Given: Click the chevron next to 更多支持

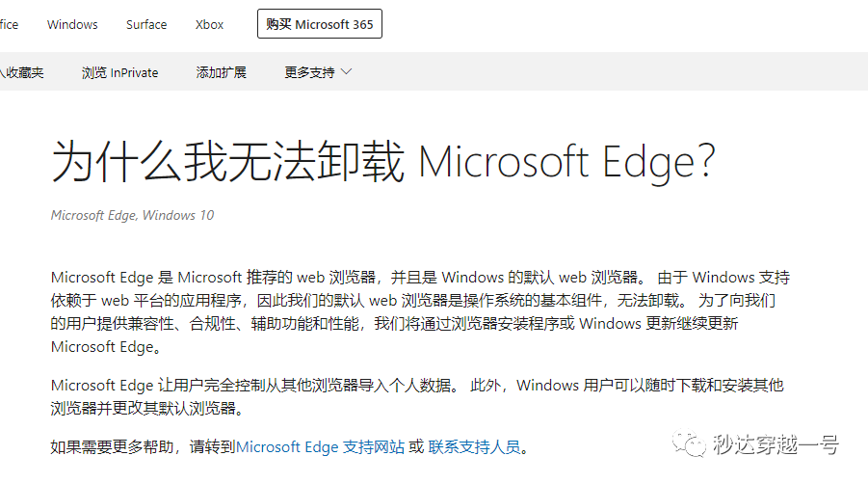Looking at the screenshot, I should click(x=347, y=72).
